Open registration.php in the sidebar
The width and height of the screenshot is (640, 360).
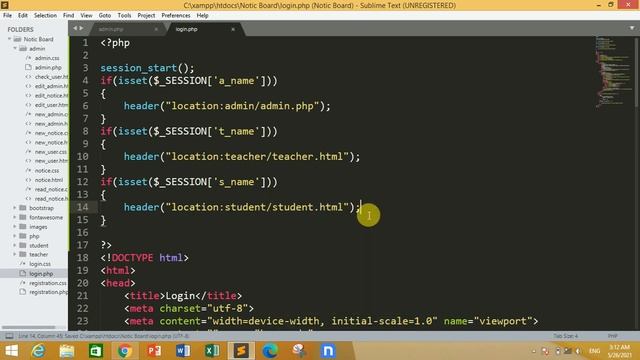[48, 293]
